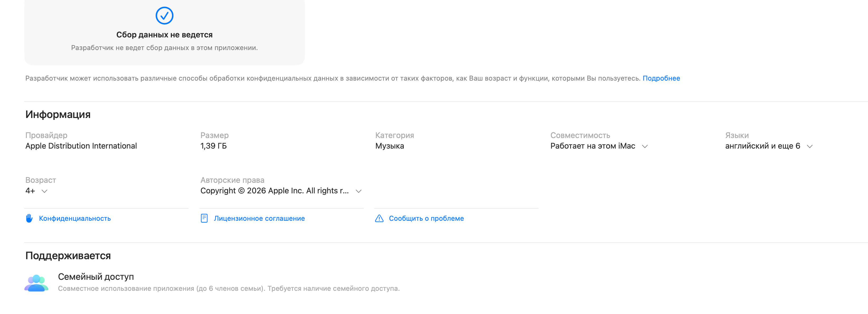
Task: Click the blue checkmark privacy icon
Action: (x=164, y=16)
